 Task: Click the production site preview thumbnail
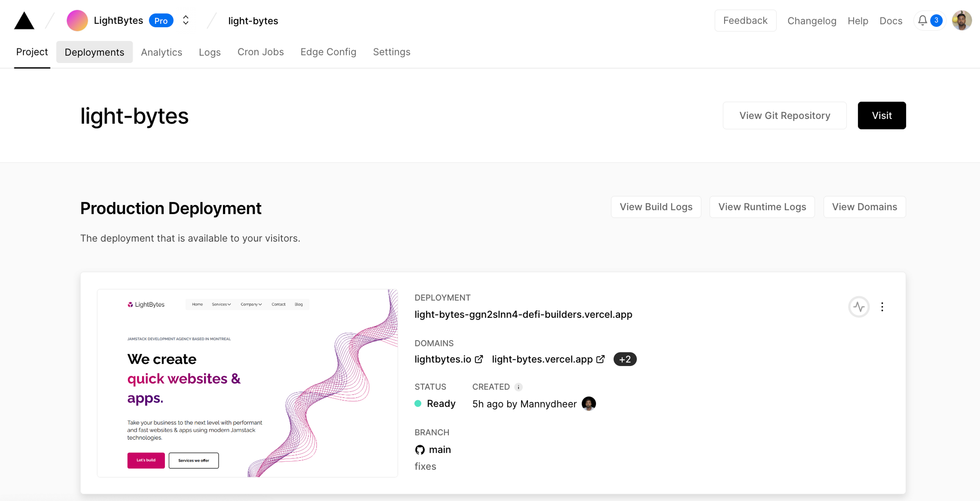247,383
